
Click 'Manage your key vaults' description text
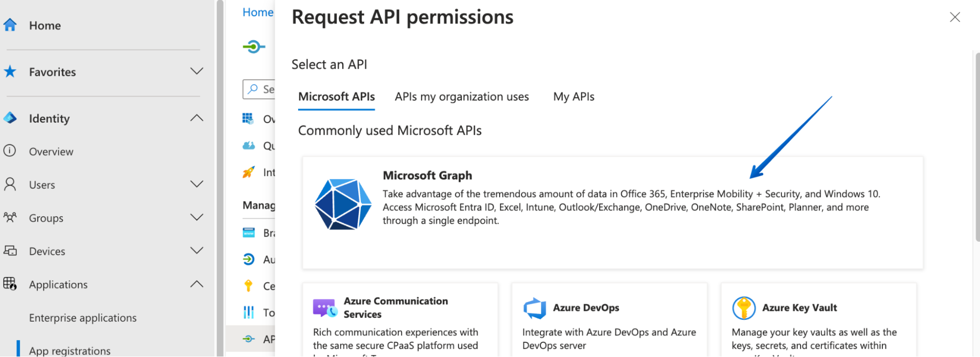[814, 341]
